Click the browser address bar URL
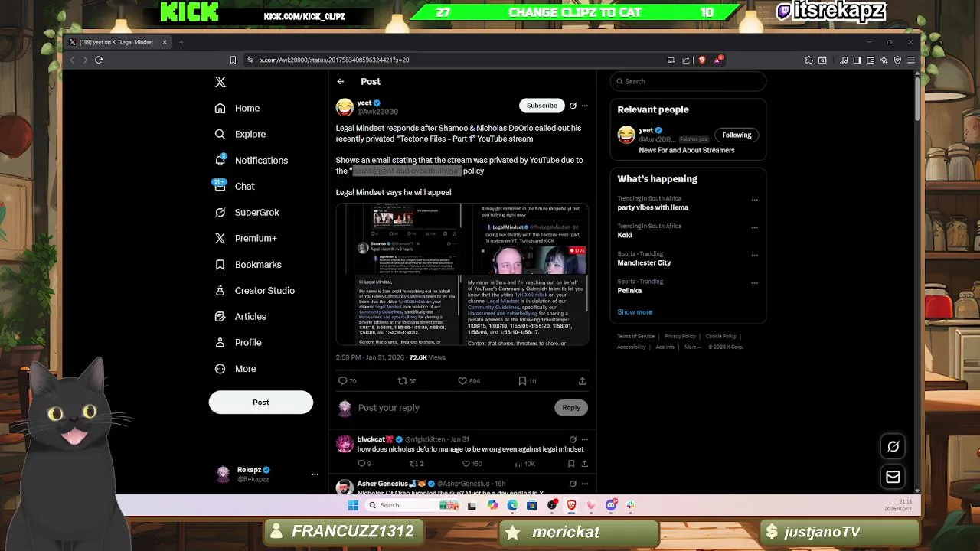Viewport: 980px width, 551px height. point(335,60)
